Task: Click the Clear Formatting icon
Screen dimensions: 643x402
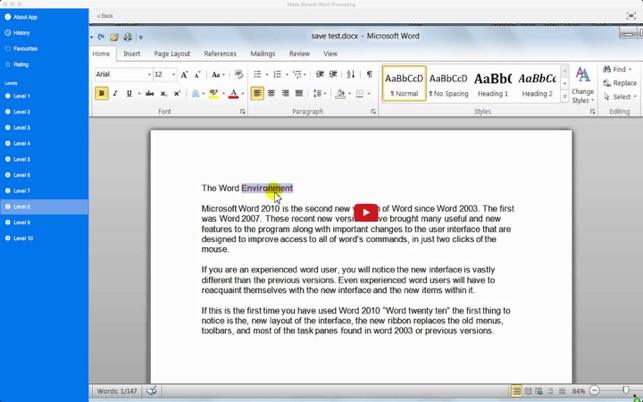Action: coord(239,74)
